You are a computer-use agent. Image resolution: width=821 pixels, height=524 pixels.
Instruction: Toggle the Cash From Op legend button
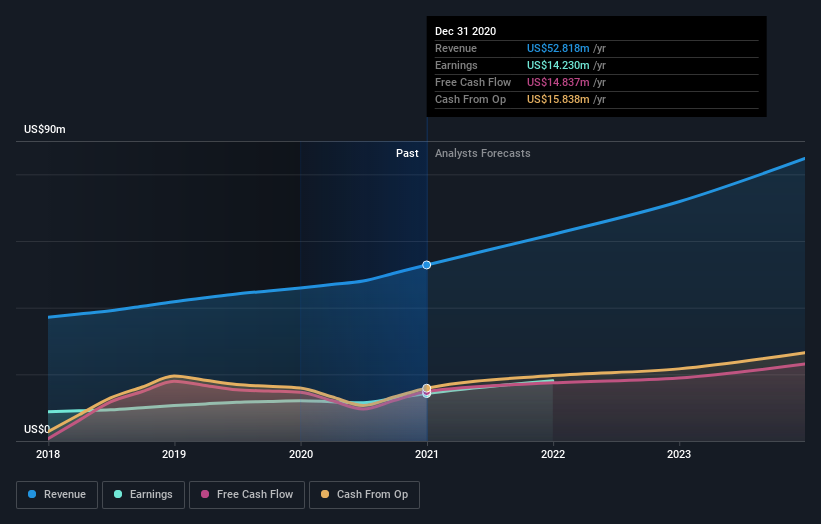click(x=364, y=495)
